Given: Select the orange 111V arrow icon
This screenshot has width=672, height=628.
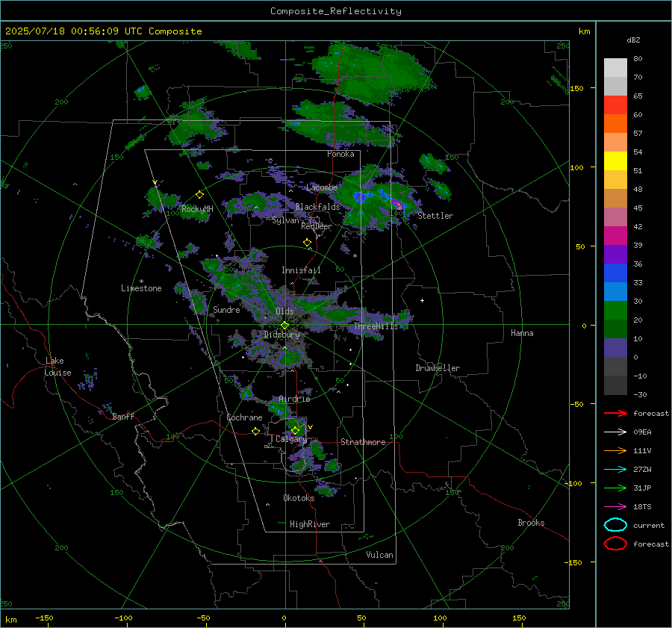Looking at the screenshot, I should pyautogui.click(x=615, y=450).
